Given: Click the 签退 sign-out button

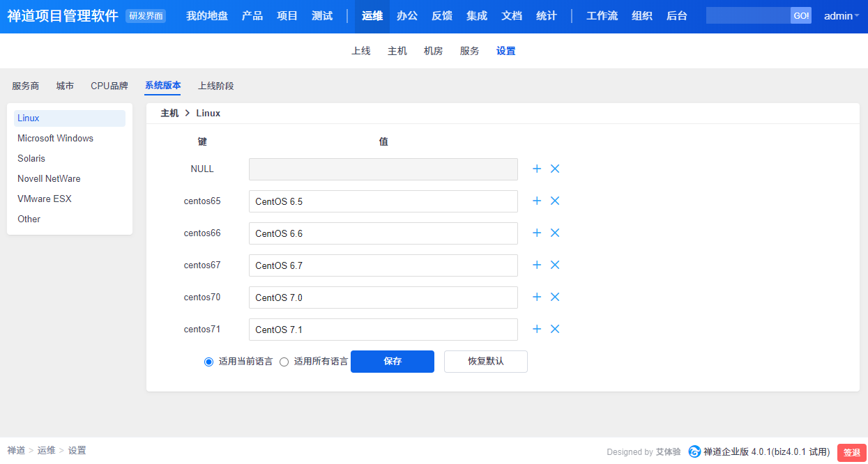Looking at the screenshot, I should [852, 452].
